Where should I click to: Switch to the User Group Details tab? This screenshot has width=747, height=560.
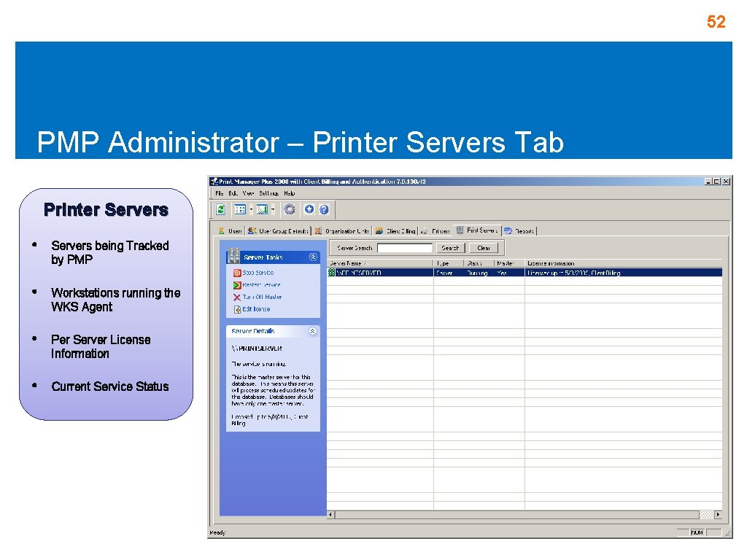pos(278,231)
